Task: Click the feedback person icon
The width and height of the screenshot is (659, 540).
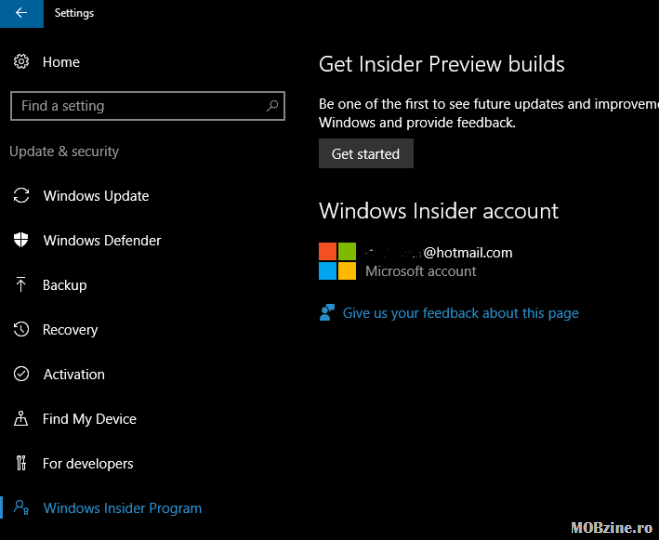Action: coord(326,313)
